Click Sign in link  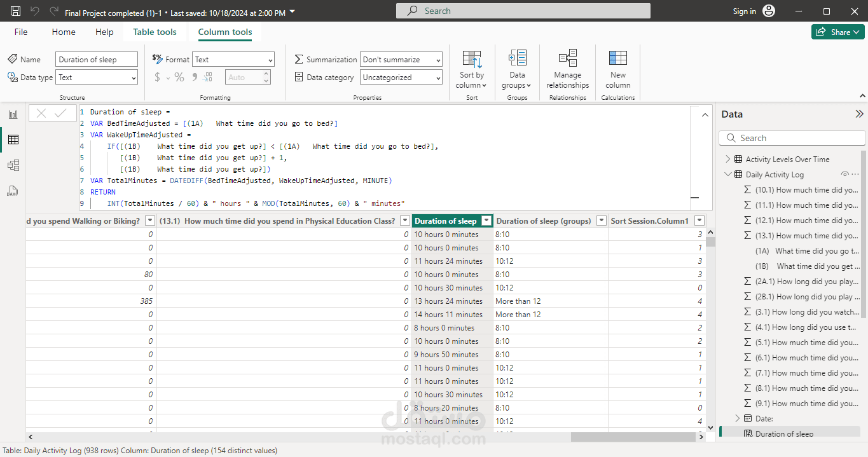click(745, 11)
